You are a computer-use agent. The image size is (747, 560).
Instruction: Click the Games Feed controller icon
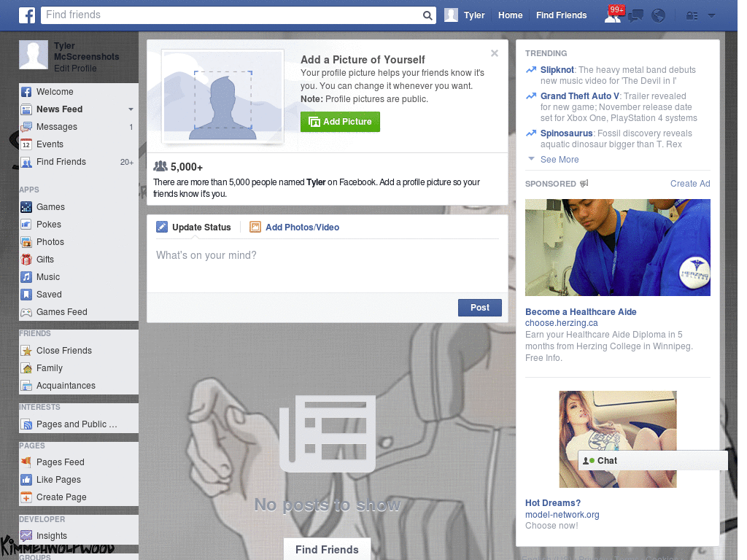tap(26, 312)
